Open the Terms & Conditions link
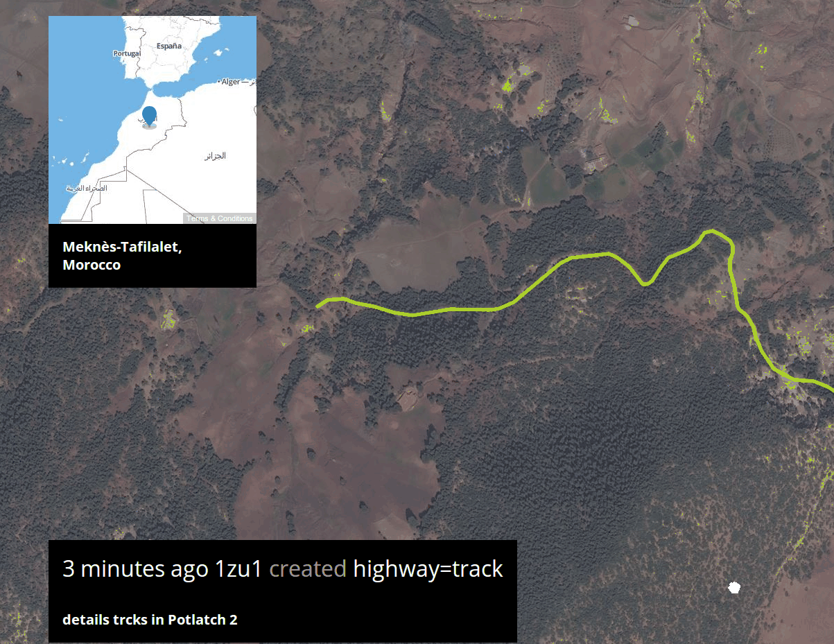The width and height of the screenshot is (834, 644). click(220, 218)
